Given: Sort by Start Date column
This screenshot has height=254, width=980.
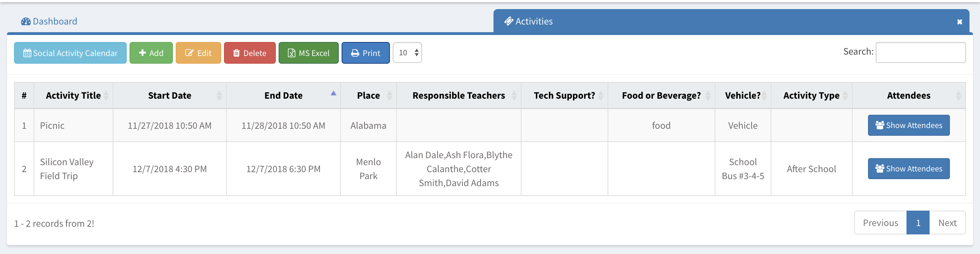Looking at the screenshot, I should coord(170,96).
